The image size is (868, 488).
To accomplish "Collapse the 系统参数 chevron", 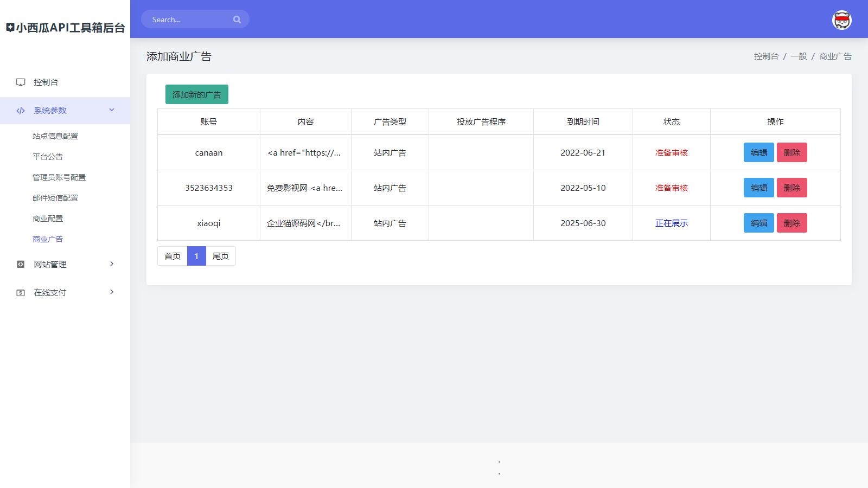I will point(112,110).
